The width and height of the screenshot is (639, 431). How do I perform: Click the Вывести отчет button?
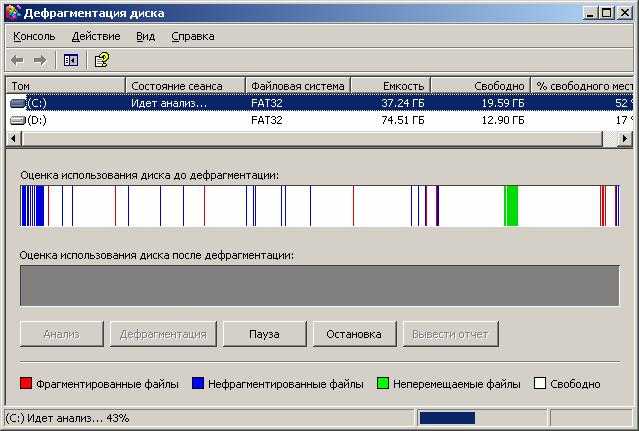pyautogui.click(x=450, y=334)
